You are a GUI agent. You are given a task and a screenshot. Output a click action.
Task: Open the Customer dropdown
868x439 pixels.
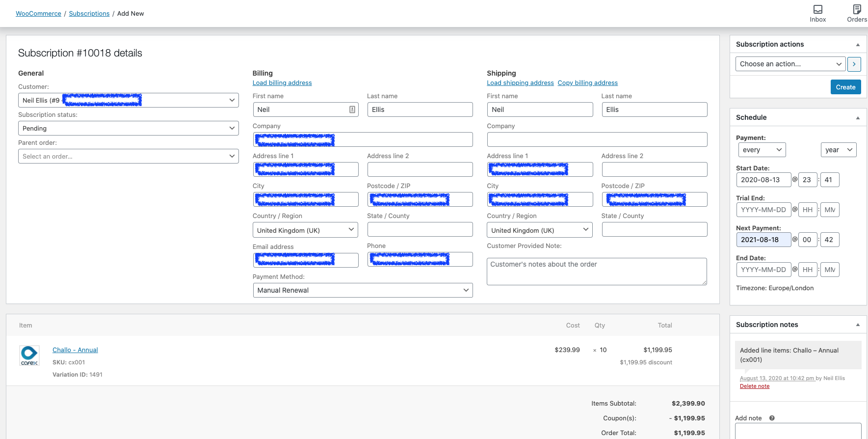pyautogui.click(x=129, y=100)
